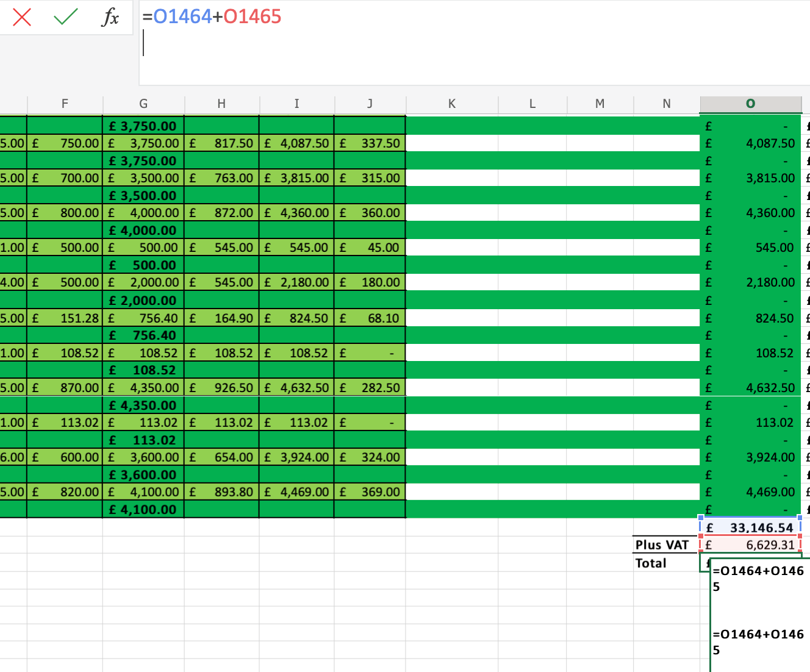Select column F header

point(65,104)
